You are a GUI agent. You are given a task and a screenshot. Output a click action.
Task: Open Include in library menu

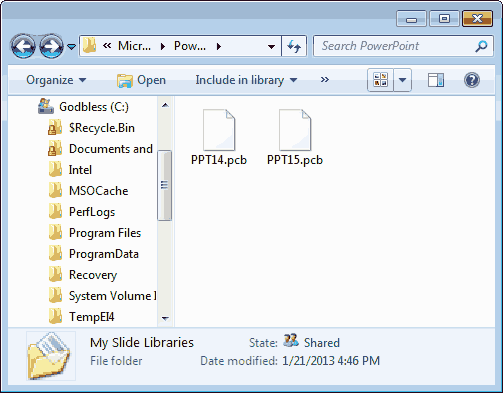click(x=246, y=80)
